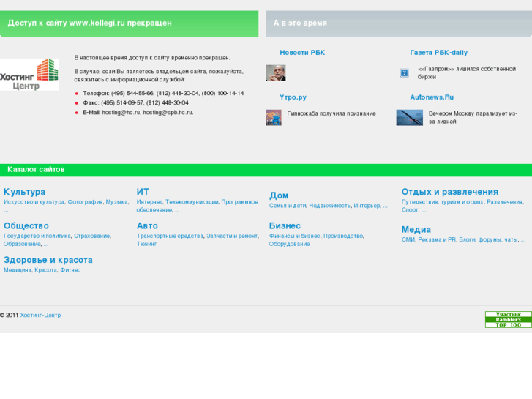
Task: Open the Интернет subcategory link
Action: tap(149, 202)
